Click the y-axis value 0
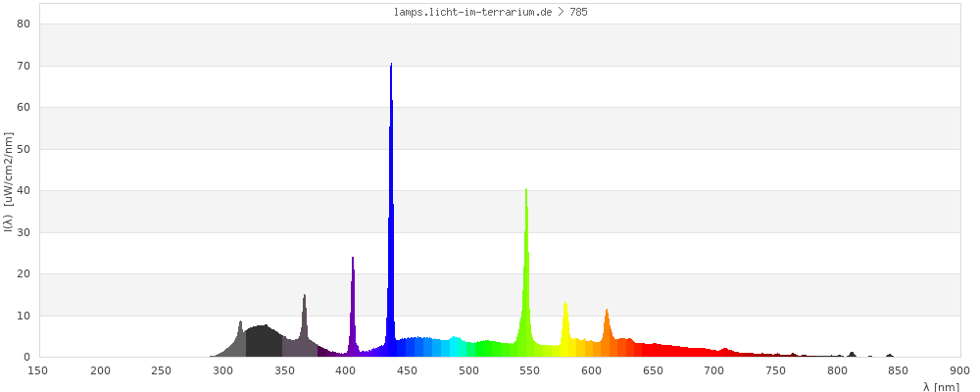Viewport: 980px width, 392px height. (27, 357)
